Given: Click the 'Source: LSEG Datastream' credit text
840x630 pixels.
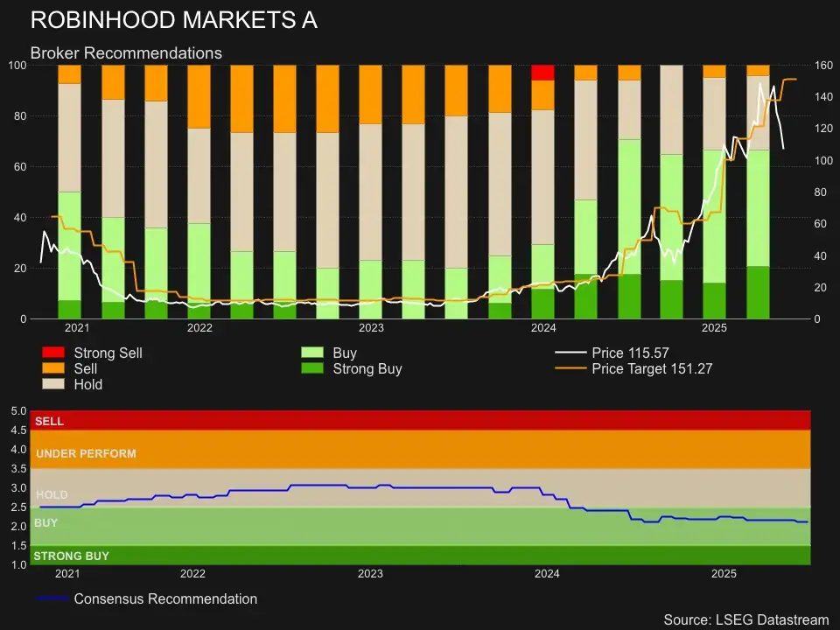Looking at the screenshot, I should pyautogui.click(x=746, y=619).
